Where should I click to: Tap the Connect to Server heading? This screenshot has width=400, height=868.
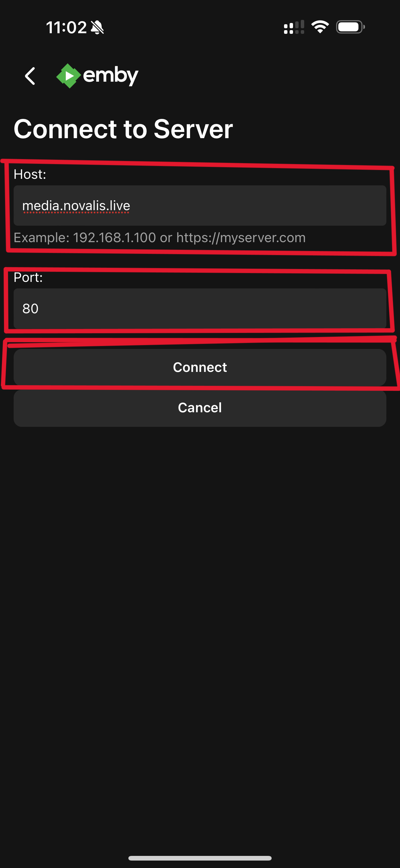click(x=123, y=129)
